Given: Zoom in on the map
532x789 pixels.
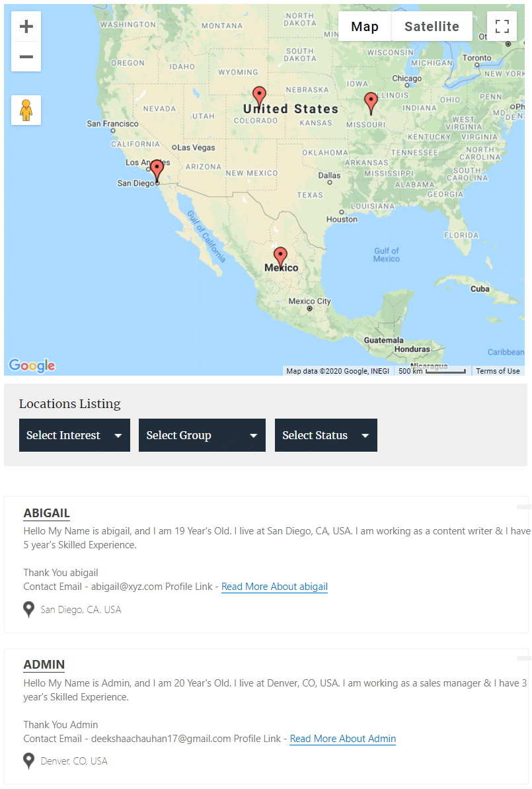Looking at the screenshot, I should 26,26.
